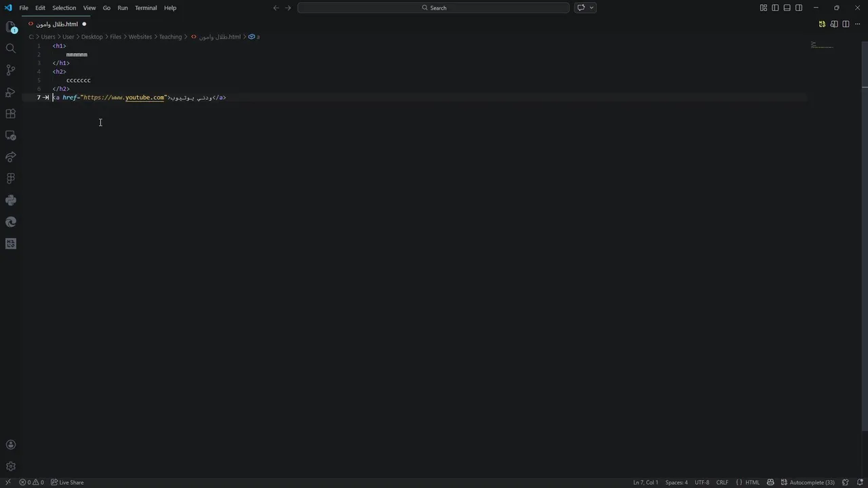This screenshot has width=868, height=488.
Task: Click the User breadcrumb folder
Action: click(68, 37)
